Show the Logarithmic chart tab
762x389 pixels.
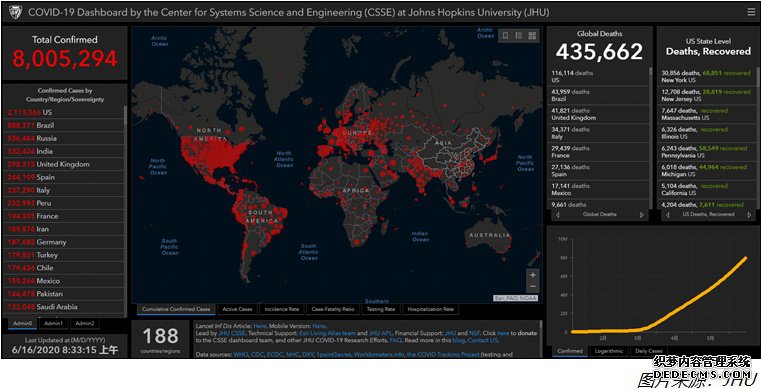609,351
